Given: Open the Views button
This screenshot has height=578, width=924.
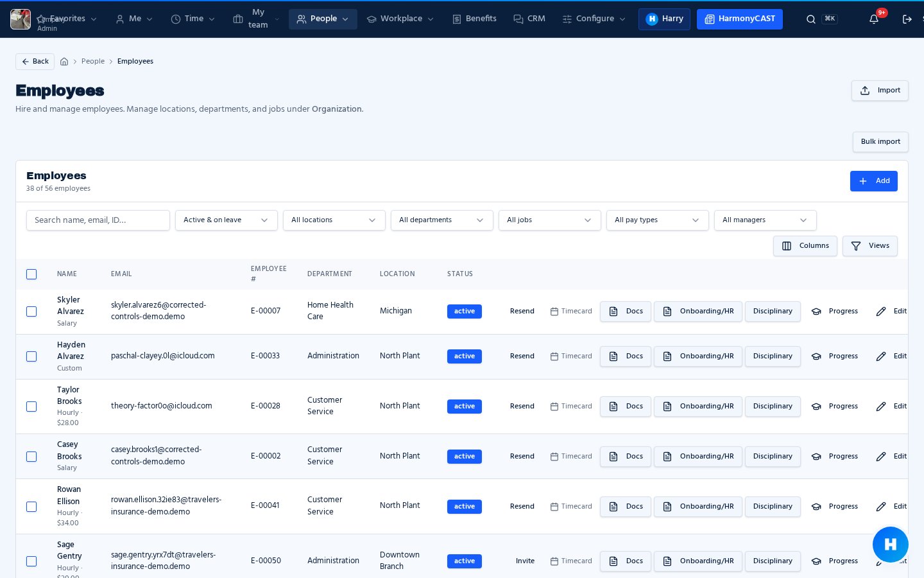Looking at the screenshot, I should pos(870,246).
